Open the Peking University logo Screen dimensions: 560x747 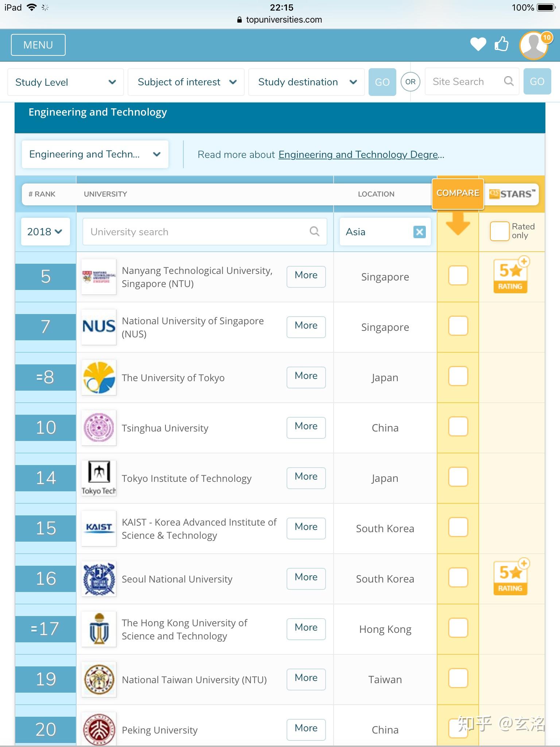pyautogui.click(x=99, y=729)
